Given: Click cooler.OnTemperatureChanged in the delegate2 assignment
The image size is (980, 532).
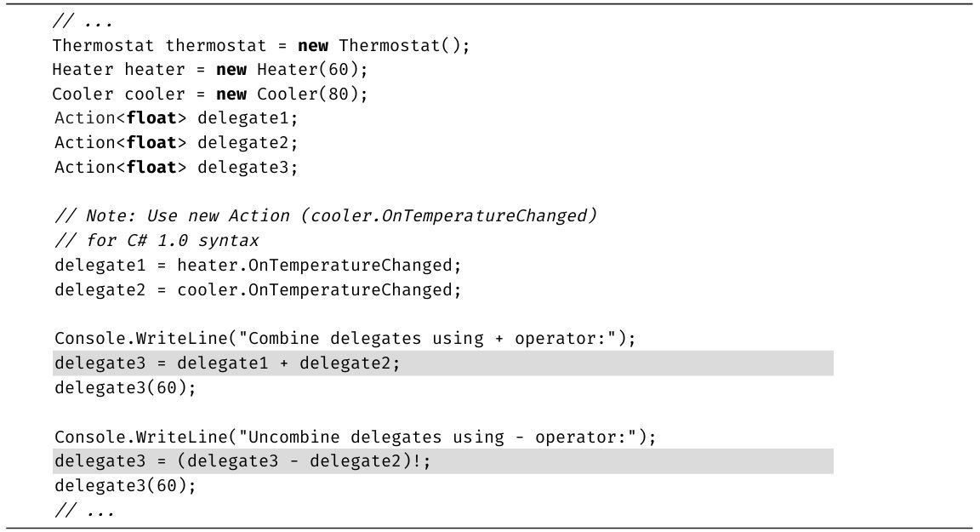Looking at the screenshot, I should (x=318, y=290).
